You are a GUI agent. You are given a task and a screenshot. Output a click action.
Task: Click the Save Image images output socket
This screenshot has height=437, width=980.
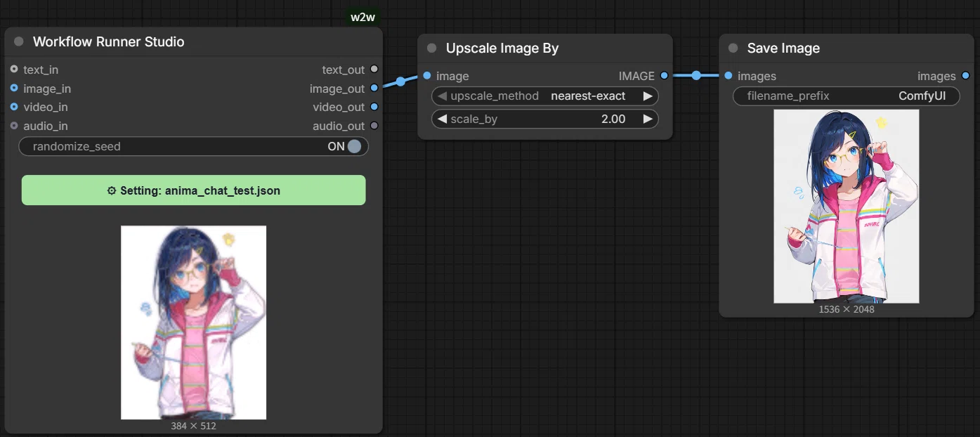tap(965, 75)
